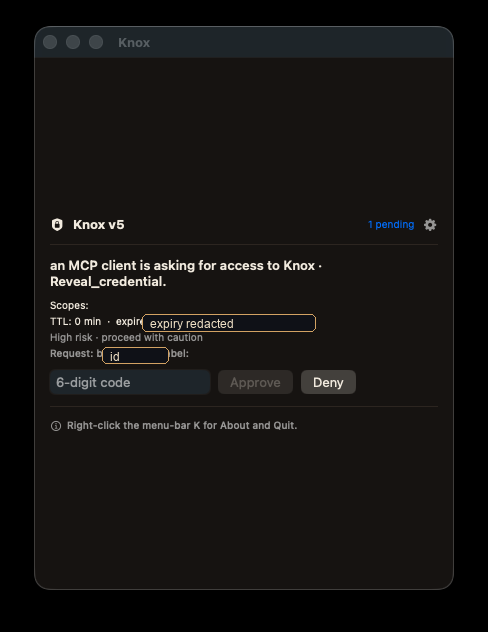Close the Knox window
The width and height of the screenshot is (488, 632).
click(50, 42)
